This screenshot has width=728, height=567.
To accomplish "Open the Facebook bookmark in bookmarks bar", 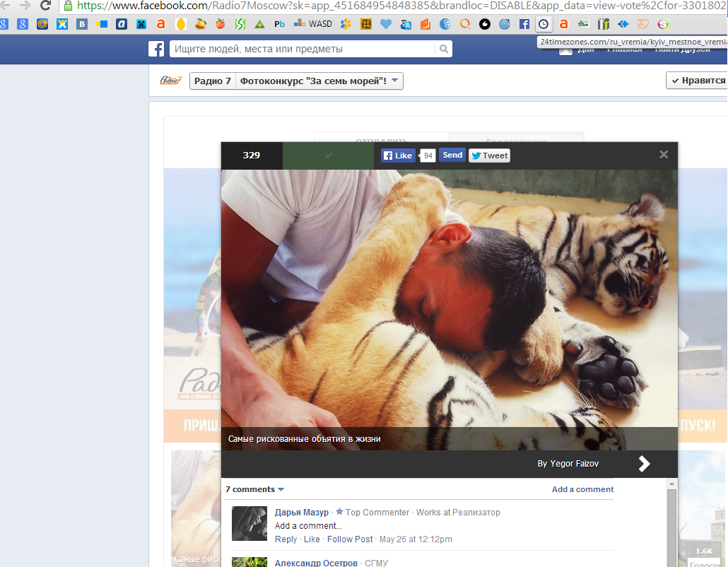I will [524, 23].
